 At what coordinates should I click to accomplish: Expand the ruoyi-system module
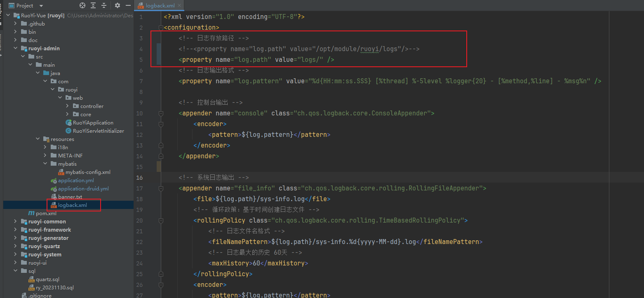[16, 254]
